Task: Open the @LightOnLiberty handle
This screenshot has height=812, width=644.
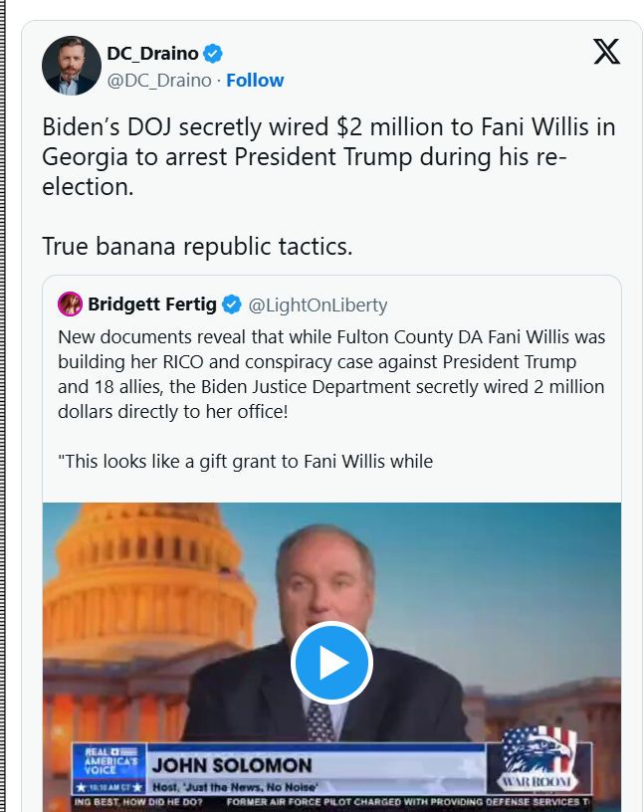Action: pos(318,304)
